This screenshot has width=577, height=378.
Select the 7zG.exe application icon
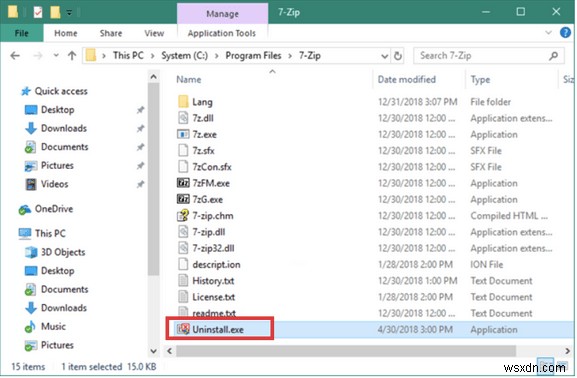point(183,199)
